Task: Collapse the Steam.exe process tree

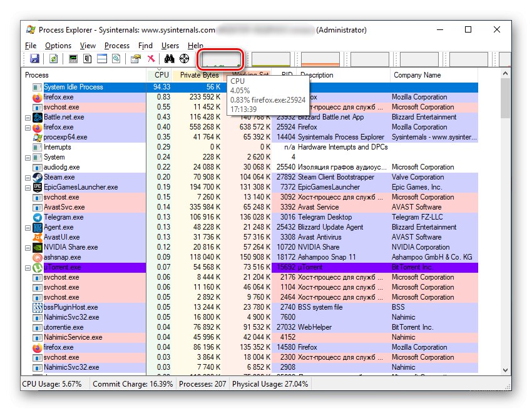Action: (28, 177)
